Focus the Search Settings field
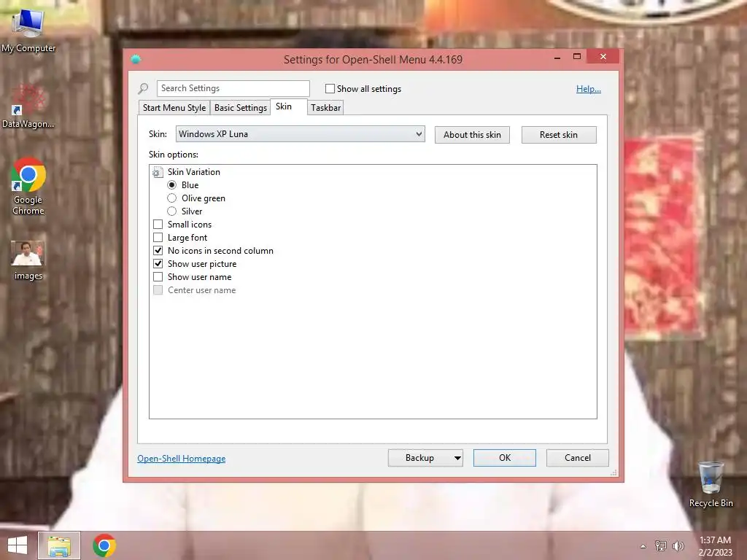The image size is (747, 560). tap(233, 88)
